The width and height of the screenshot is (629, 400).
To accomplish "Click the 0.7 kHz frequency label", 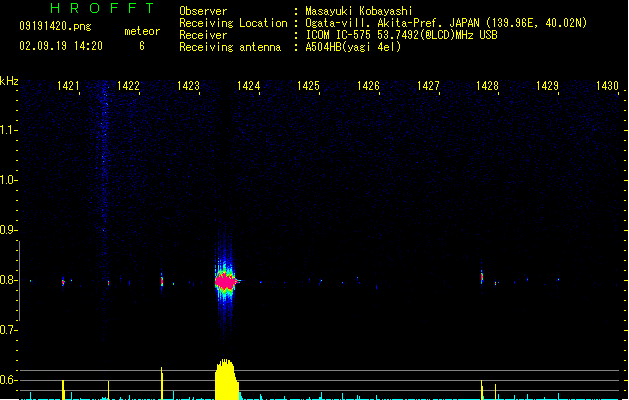I will coord(8,330).
